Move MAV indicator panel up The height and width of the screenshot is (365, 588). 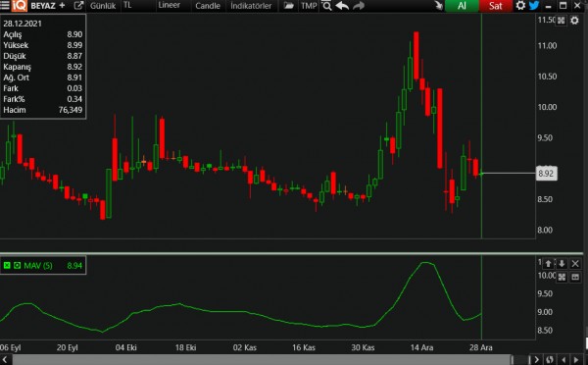click(548, 264)
